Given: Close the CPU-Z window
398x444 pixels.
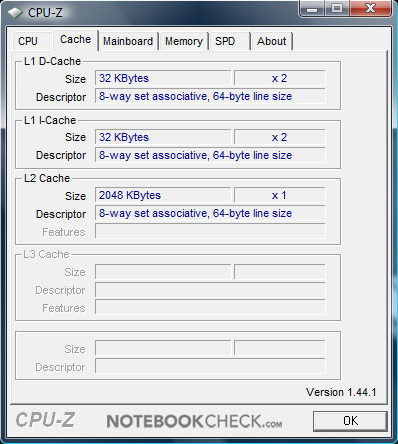Looking at the screenshot, I should click(x=370, y=9).
